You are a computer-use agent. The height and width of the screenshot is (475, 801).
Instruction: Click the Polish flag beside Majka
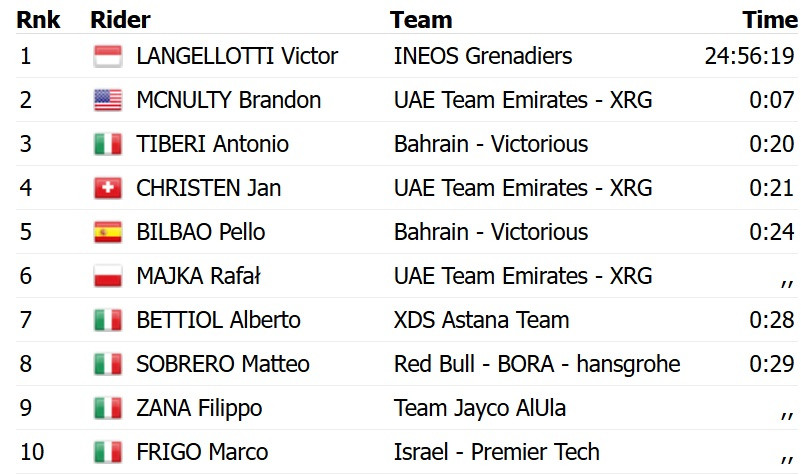[106, 276]
